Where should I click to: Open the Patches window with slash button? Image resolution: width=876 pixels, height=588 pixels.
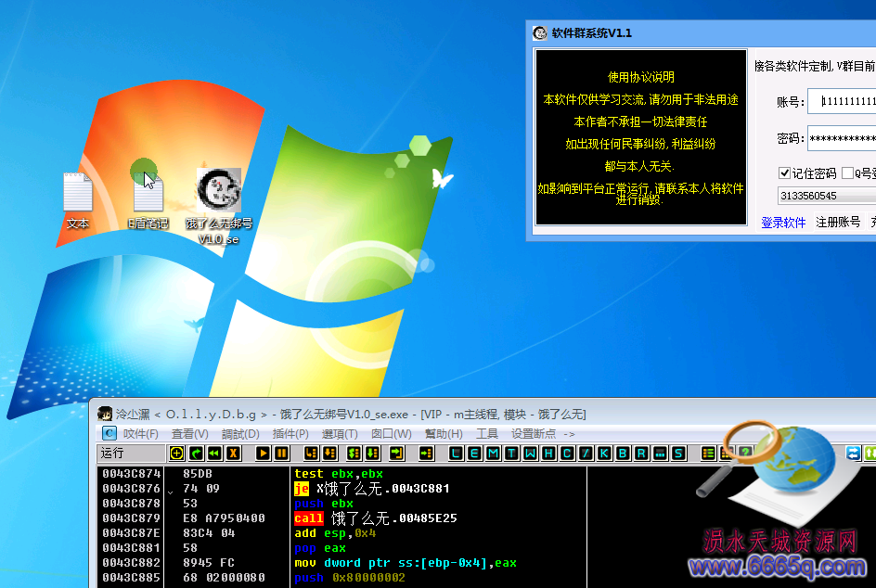click(586, 453)
